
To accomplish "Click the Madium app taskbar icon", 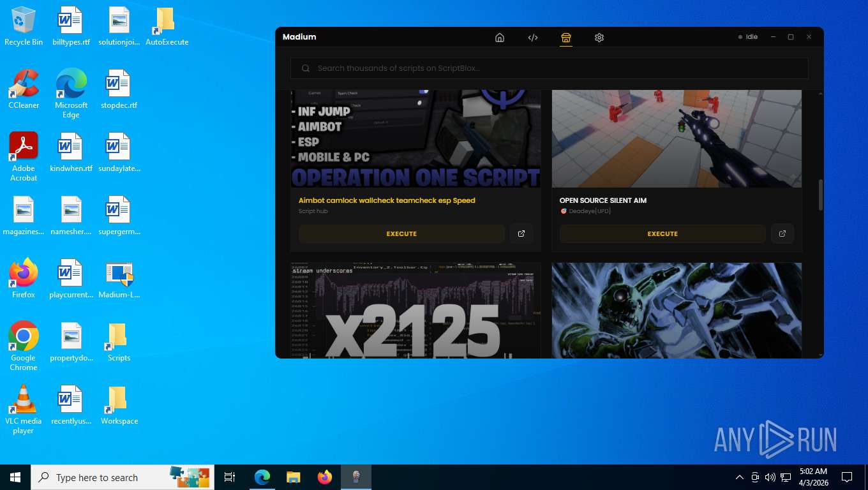I will click(356, 477).
